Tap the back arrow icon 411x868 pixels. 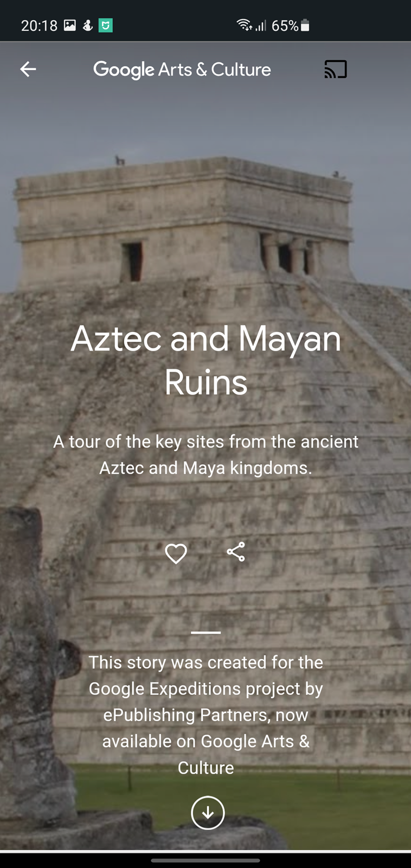(x=28, y=69)
